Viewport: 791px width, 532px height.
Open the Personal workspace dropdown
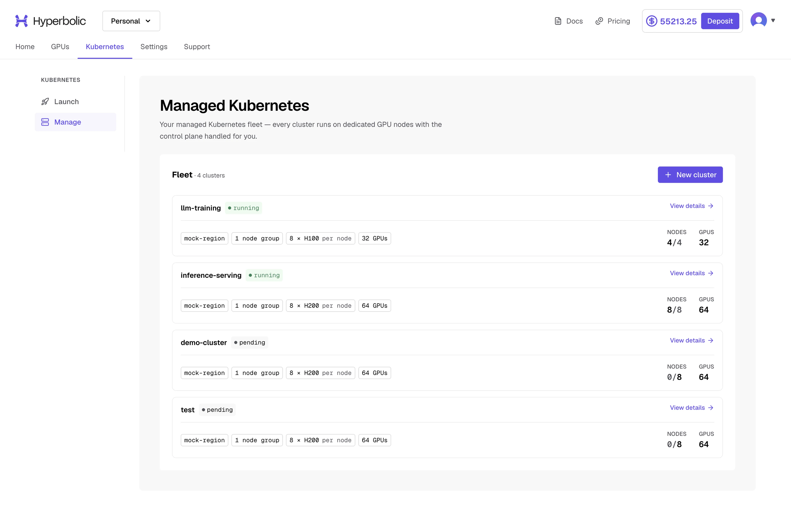[x=131, y=21]
